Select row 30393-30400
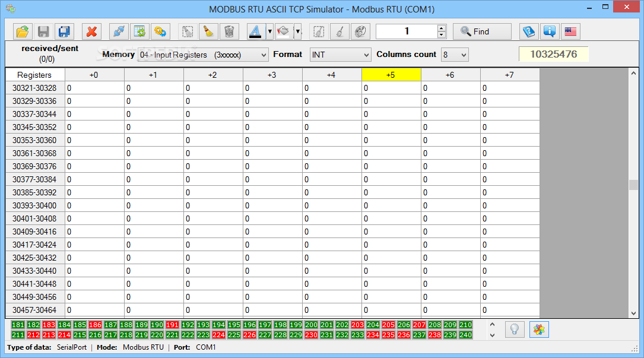Viewport: 644px width, 358px height. (x=34, y=205)
